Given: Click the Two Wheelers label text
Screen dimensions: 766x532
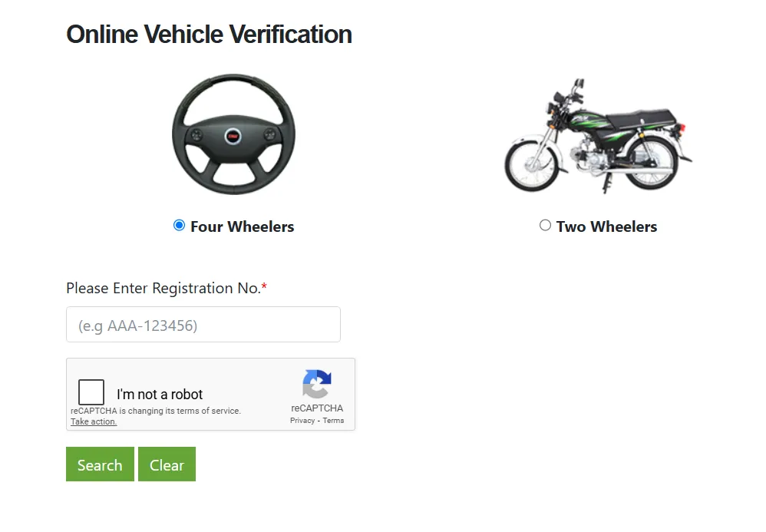Looking at the screenshot, I should [x=607, y=226].
